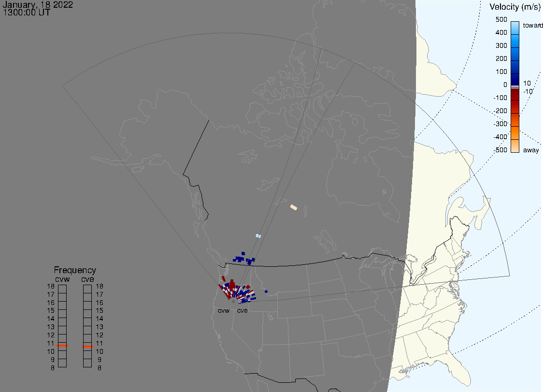Image resolution: width=543 pixels, height=392 pixels.
Task: Click 14 label left of cvw bar
Action: pyautogui.click(x=51, y=319)
